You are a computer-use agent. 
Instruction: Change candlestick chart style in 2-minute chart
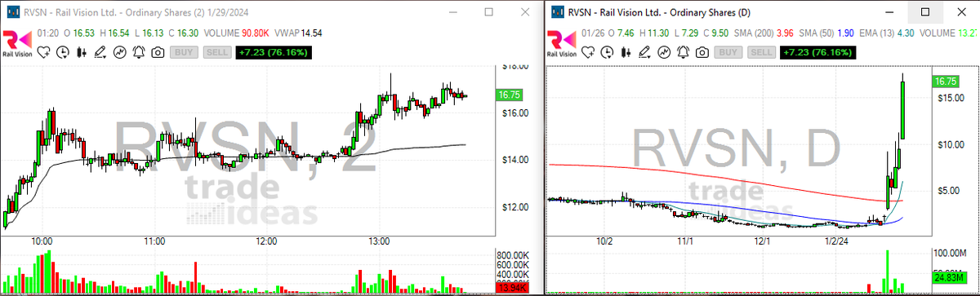(x=81, y=52)
